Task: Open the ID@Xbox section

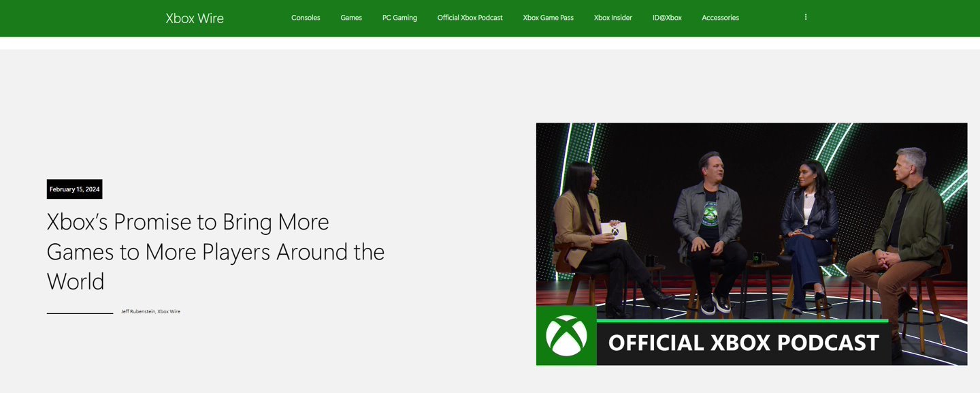Action: (667, 18)
